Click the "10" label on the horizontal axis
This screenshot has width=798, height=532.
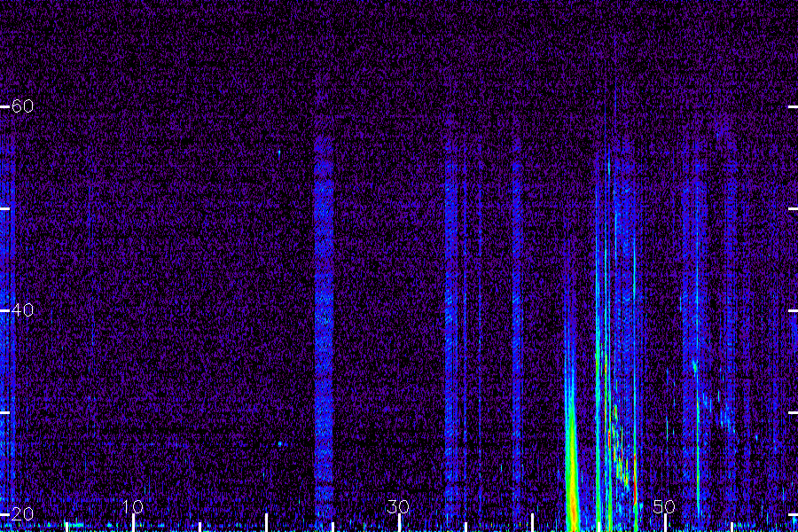133,506
